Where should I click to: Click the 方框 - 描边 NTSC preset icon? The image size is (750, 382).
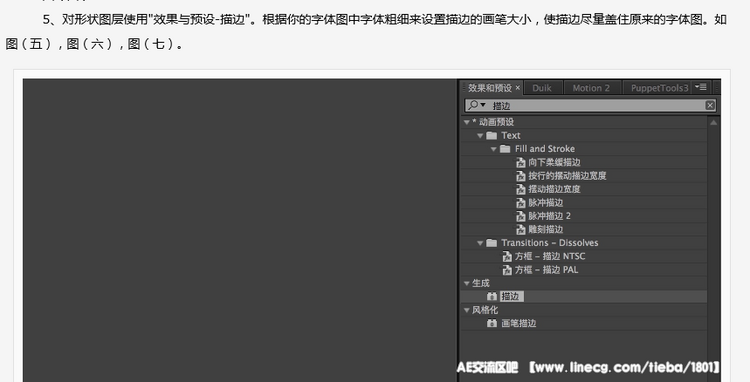(x=507, y=257)
